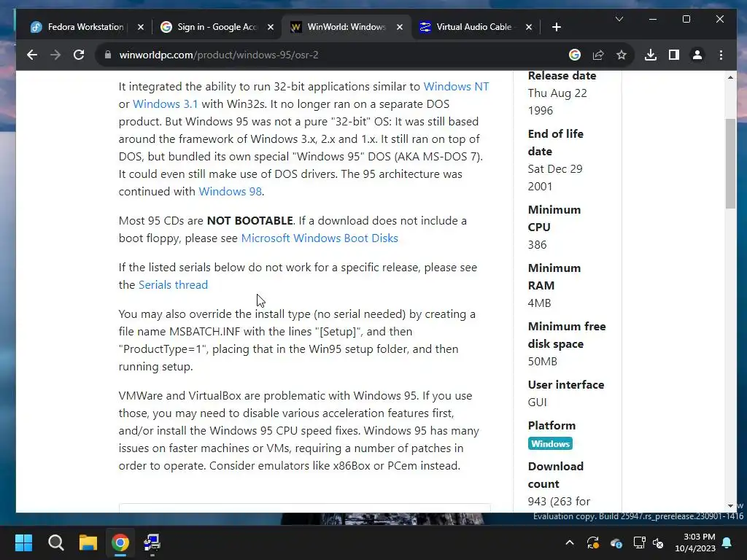This screenshot has width=747, height=560.
Task: Click the 'Release date' heading
Action: [x=562, y=75]
